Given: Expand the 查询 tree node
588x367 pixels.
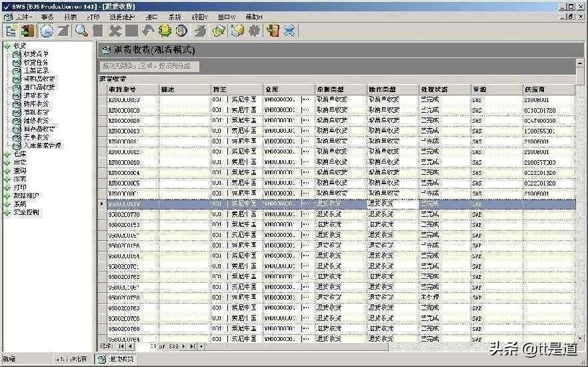Looking at the screenshot, I should click(7, 171).
